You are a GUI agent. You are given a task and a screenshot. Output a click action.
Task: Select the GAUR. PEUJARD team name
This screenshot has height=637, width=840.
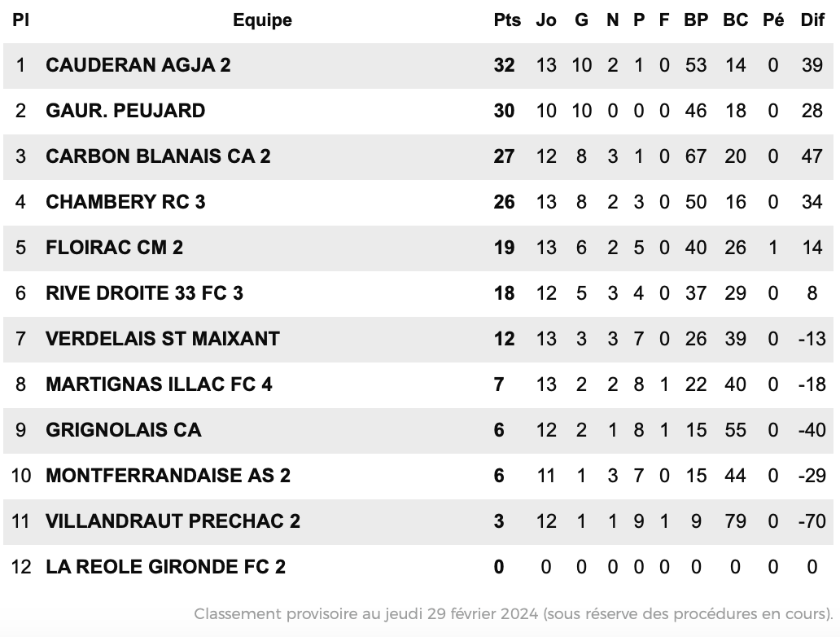click(x=125, y=111)
